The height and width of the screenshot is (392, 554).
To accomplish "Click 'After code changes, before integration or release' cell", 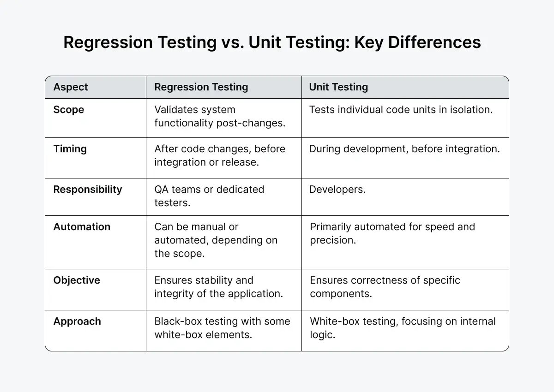I will coord(220,155).
